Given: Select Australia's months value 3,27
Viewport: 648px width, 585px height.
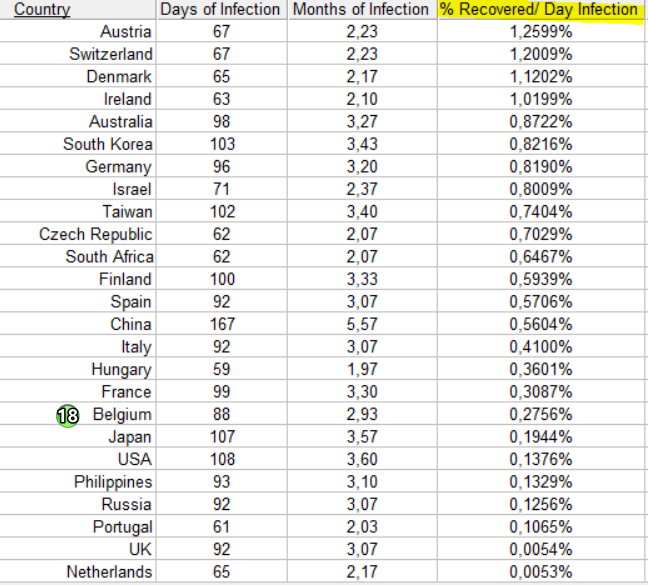Looking at the screenshot, I should tap(362, 121).
